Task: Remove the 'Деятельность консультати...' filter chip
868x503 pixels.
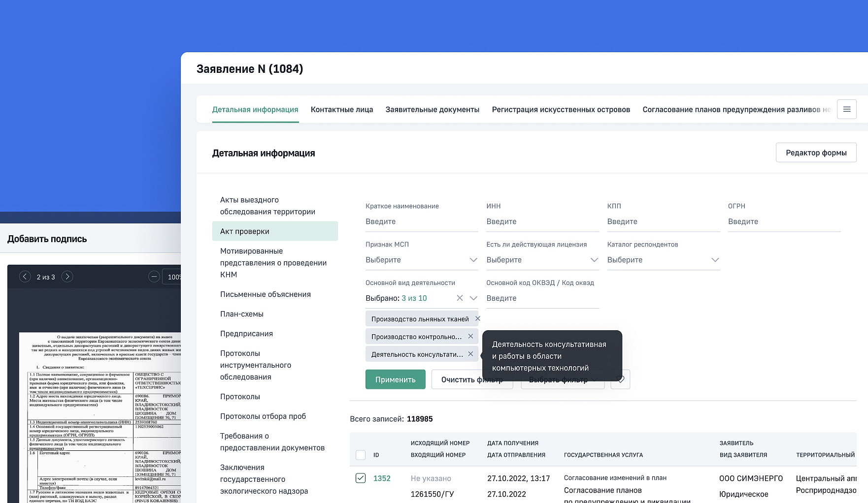Action: 471,354
